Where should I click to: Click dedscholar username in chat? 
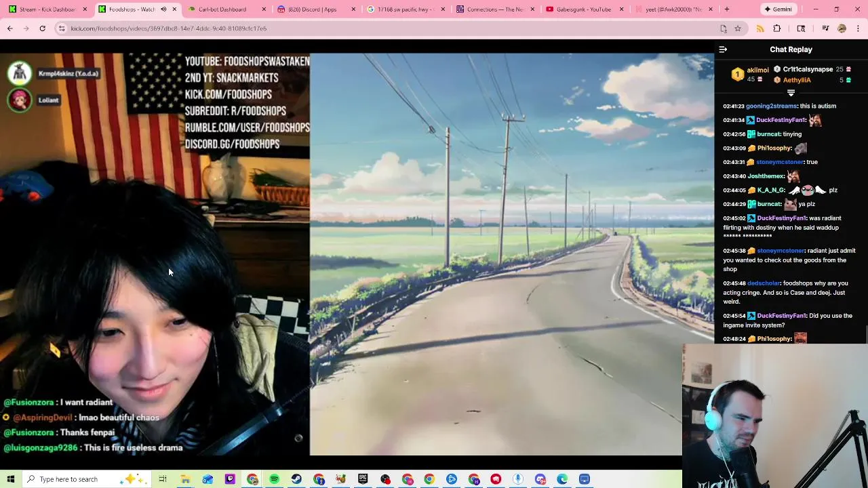pyautogui.click(x=764, y=283)
